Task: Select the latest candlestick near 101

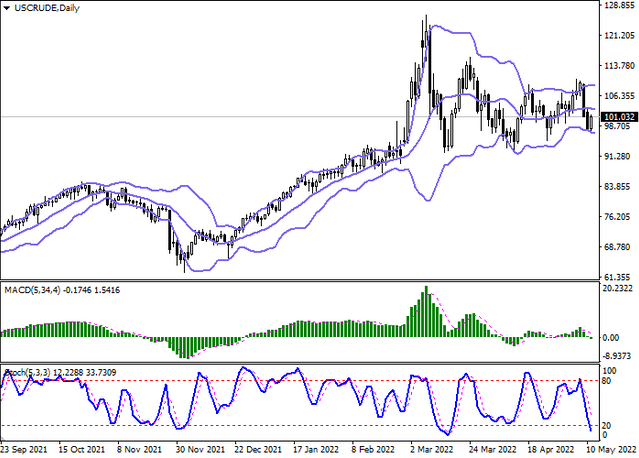Action: click(592, 123)
